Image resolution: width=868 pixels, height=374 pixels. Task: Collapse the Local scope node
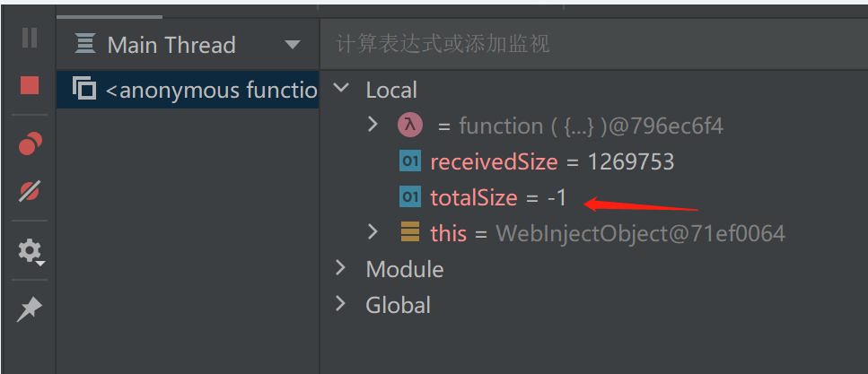click(x=341, y=89)
